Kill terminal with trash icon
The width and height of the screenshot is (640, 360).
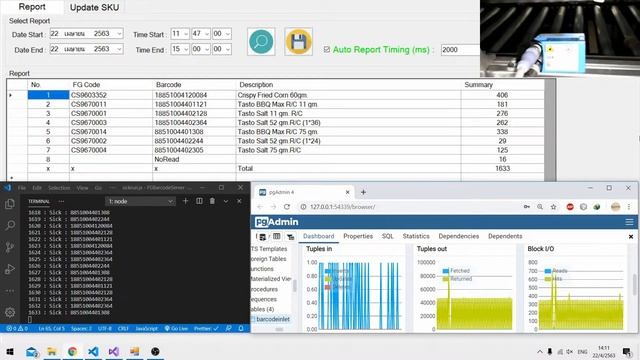tap(212, 201)
